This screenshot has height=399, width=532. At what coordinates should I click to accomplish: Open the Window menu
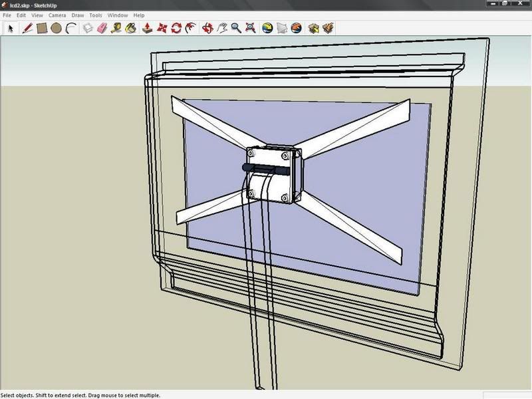(118, 15)
